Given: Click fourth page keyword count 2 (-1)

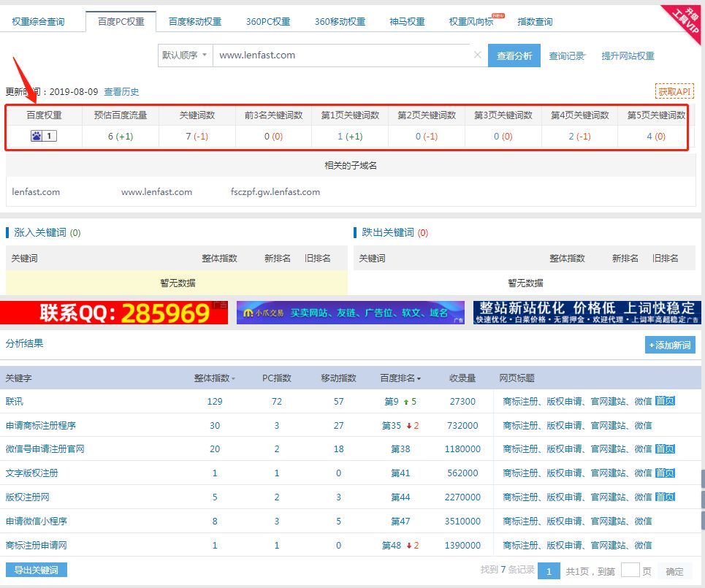Looking at the screenshot, I should [579, 136].
